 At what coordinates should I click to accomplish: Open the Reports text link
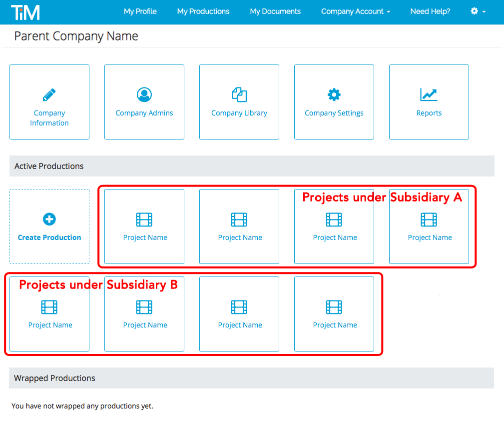click(x=429, y=113)
